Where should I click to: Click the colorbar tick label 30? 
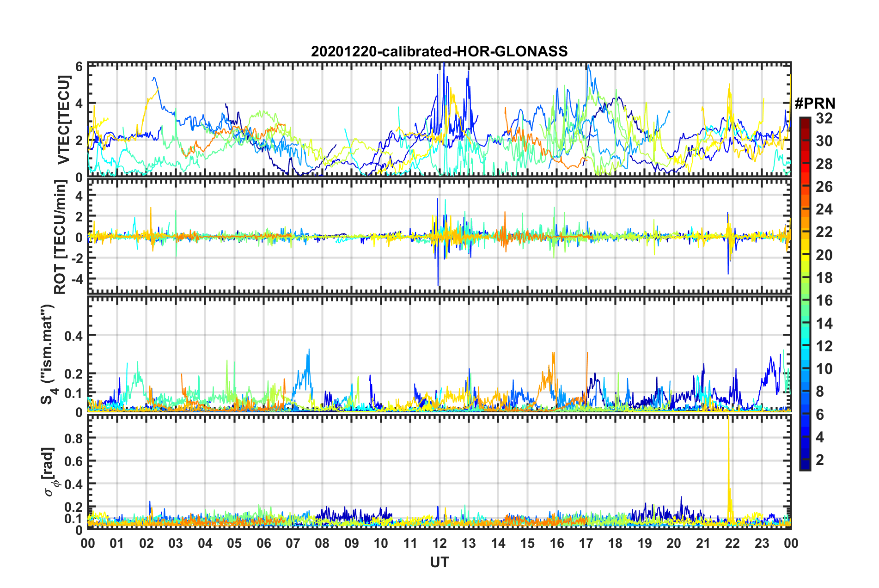tap(824, 141)
